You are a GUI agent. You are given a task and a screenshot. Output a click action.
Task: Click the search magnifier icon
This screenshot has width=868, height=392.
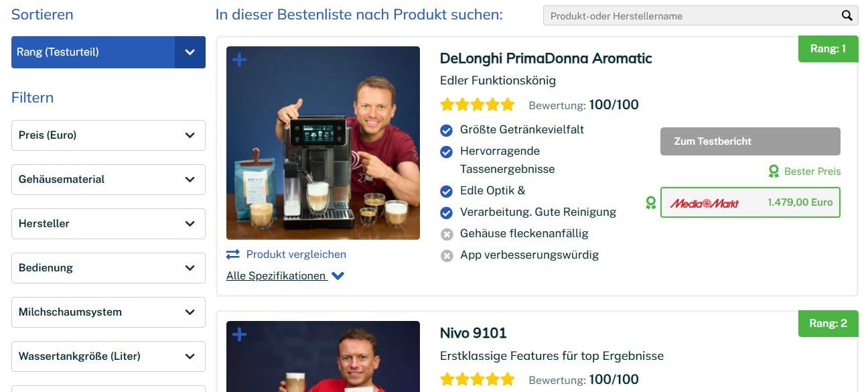pyautogui.click(x=847, y=15)
